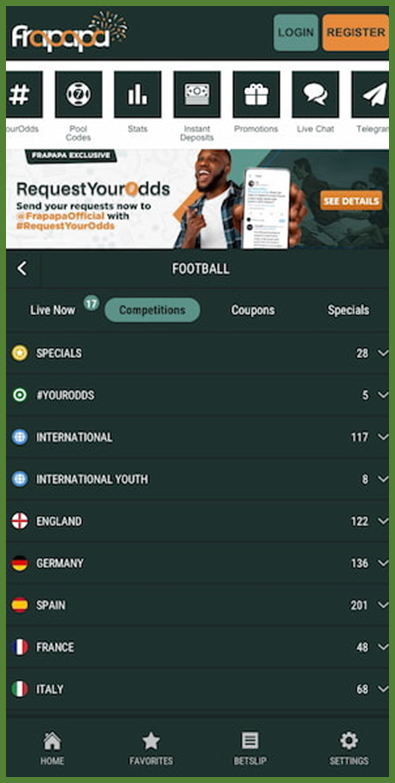Click the LOGIN button
The image size is (395, 783).
pos(296,32)
